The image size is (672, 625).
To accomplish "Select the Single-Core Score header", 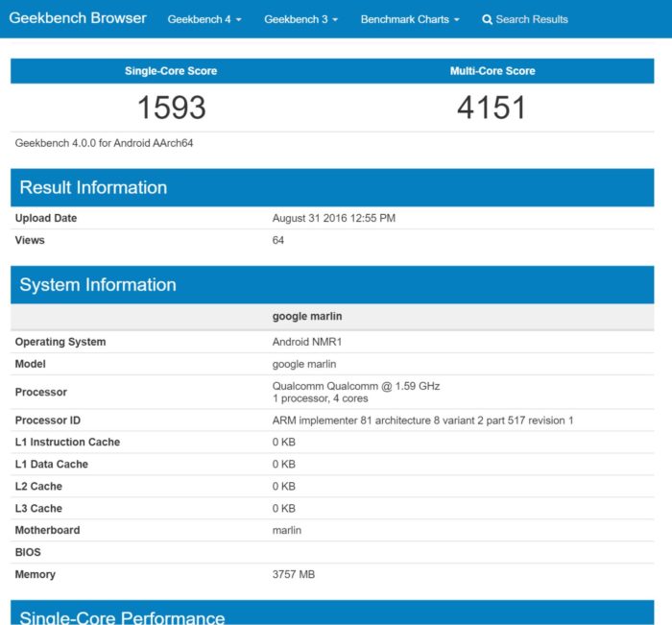I will [171, 71].
